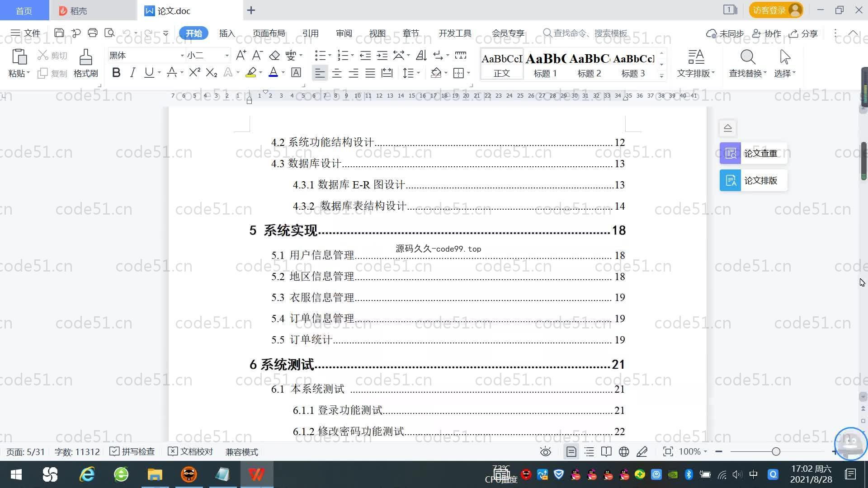The height and width of the screenshot is (488, 868).
Task: Click the 分享 share button
Action: (803, 33)
